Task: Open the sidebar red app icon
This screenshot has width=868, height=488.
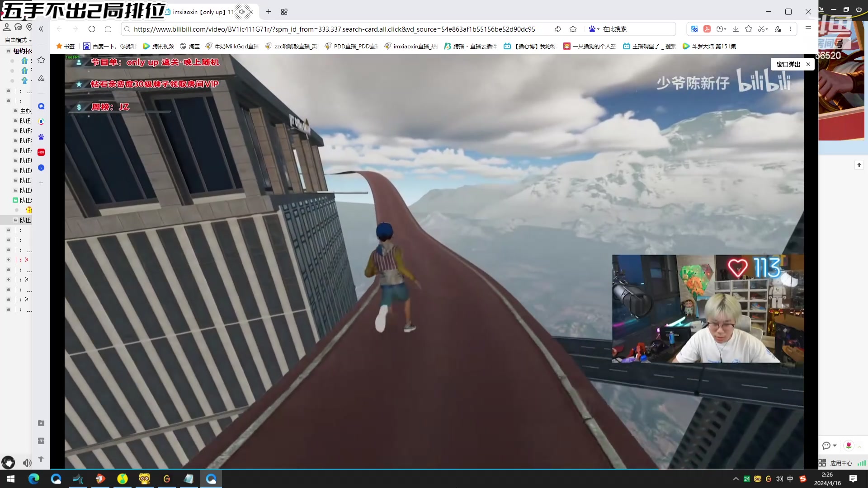Action: pyautogui.click(x=41, y=152)
